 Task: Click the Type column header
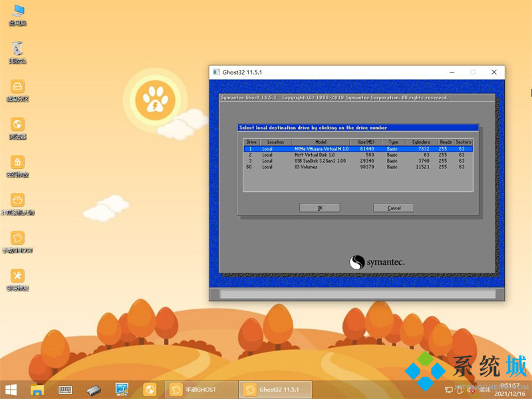click(x=393, y=142)
